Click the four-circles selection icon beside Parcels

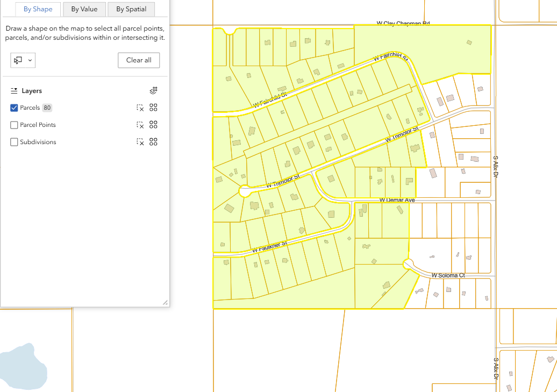coord(153,108)
